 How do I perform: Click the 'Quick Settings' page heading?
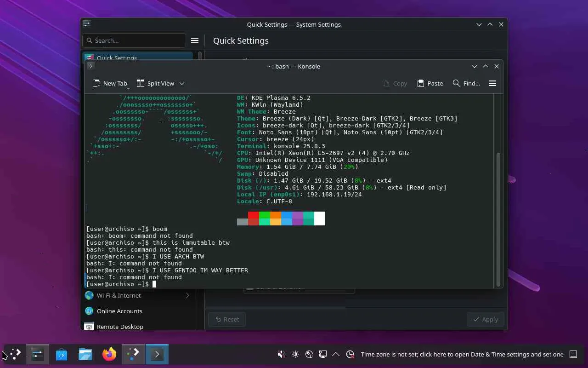(x=241, y=40)
